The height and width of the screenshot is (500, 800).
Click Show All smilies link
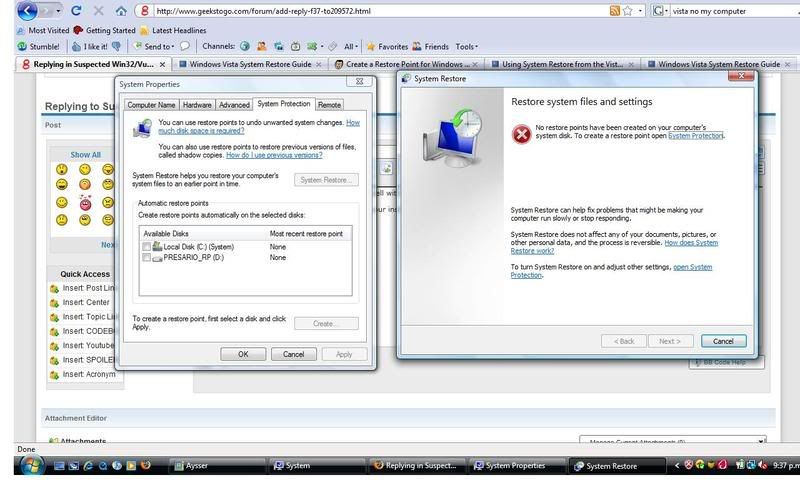pyautogui.click(x=85, y=155)
